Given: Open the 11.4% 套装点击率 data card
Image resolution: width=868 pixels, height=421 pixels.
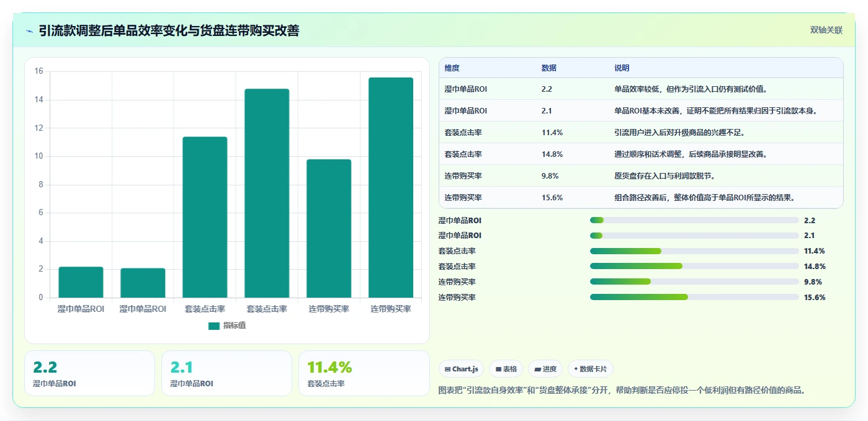Looking at the screenshot, I should tap(364, 373).
